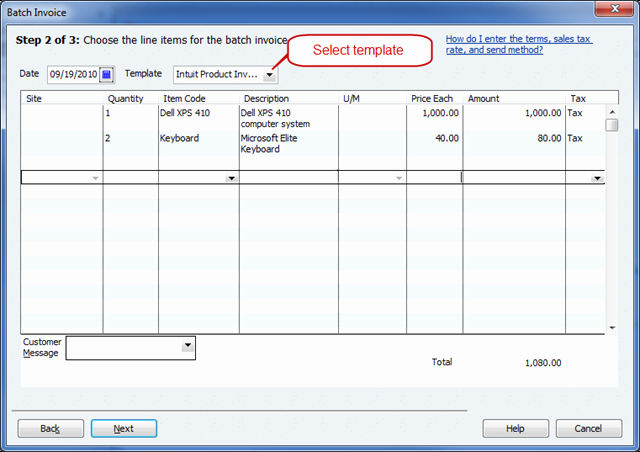The width and height of the screenshot is (640, 452).
Task: Expand the Customer Message dropdown
Action: click(x=188, y=345)
